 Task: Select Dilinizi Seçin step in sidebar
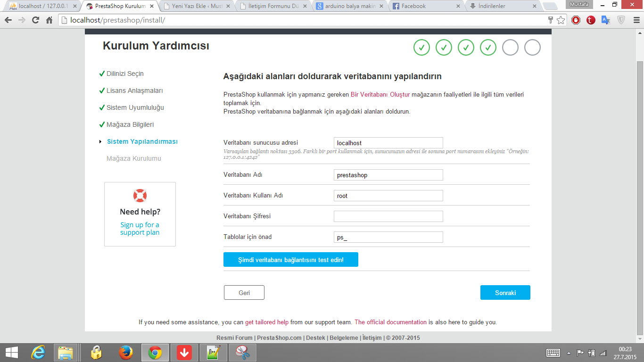(125, 74)
